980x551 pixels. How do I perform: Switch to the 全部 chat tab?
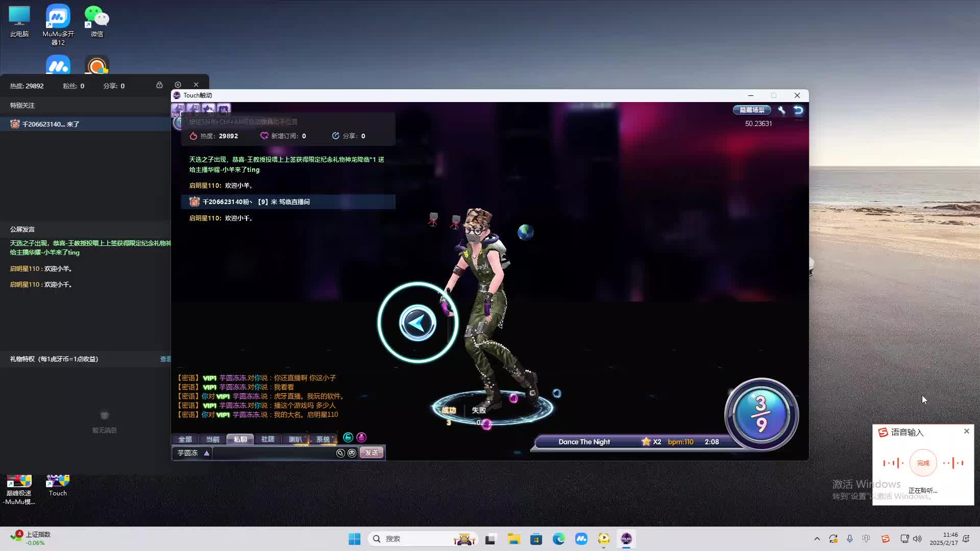[185, 439]
